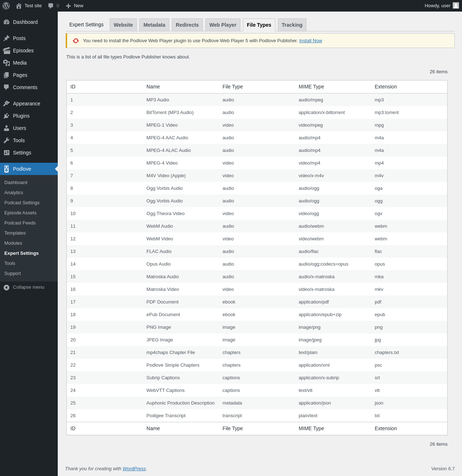Open the Tracking tab
The height and width of the screenshot is (476, 462).
coord(292,25)
